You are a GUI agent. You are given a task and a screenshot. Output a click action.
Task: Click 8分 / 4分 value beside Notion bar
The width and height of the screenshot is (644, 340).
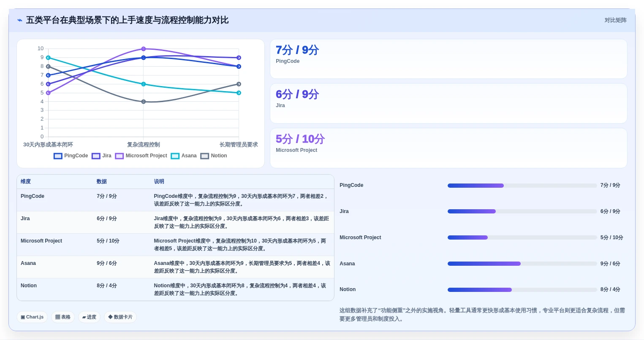pos(610,289)
